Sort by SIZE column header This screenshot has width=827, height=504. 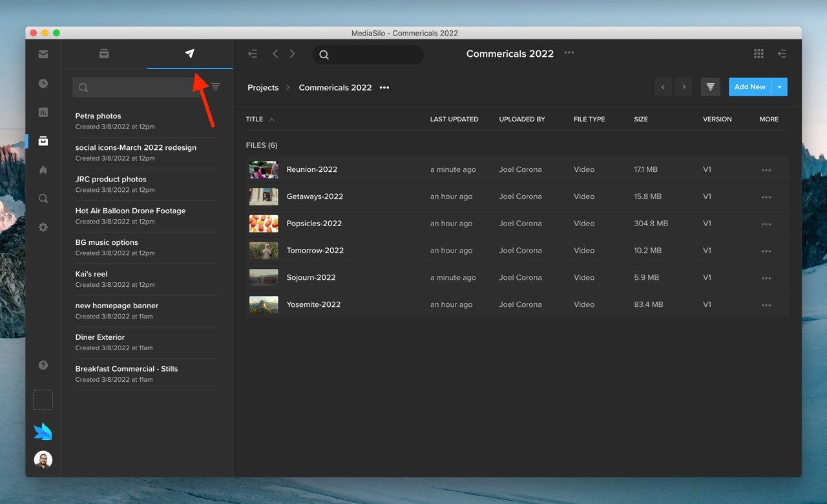pos(641,120)
